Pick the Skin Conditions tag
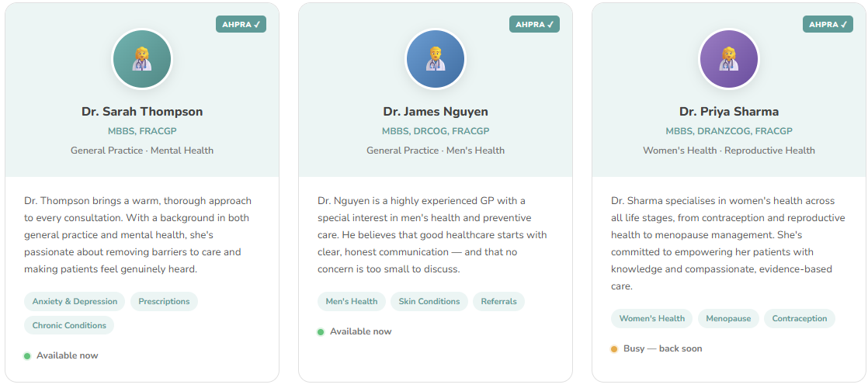 (429, 301)
